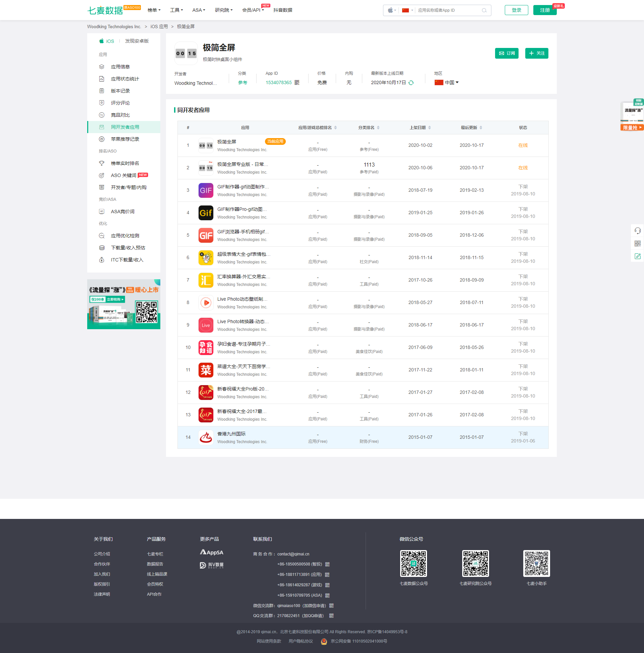
Task: Open the Apple platform selector dropdown
Action: (x=392, y=10)
